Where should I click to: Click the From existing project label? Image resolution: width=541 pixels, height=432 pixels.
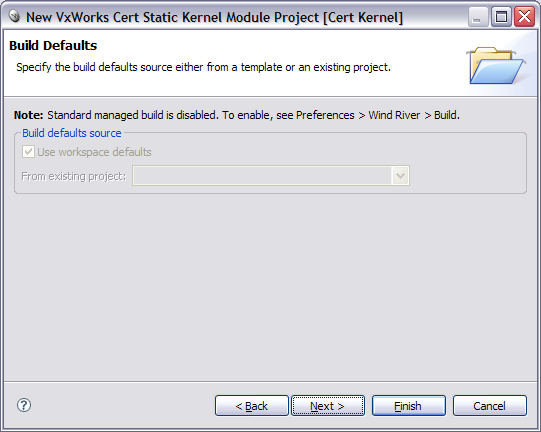[73, 176]
